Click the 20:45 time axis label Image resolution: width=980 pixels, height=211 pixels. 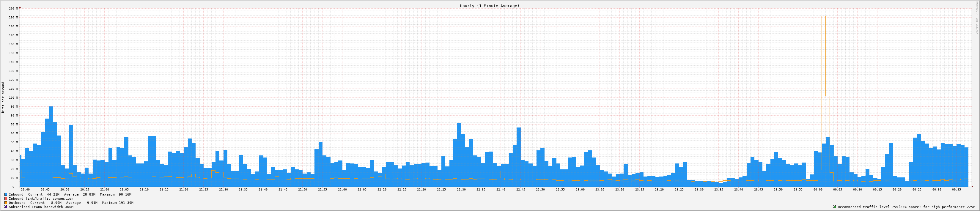[x=45, y=189]
